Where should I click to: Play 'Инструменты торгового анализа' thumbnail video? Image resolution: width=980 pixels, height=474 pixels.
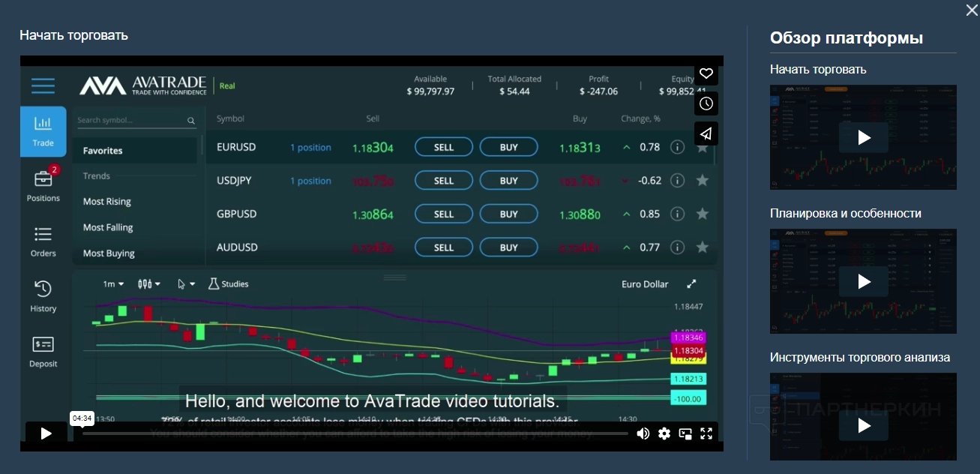(863, 425)
